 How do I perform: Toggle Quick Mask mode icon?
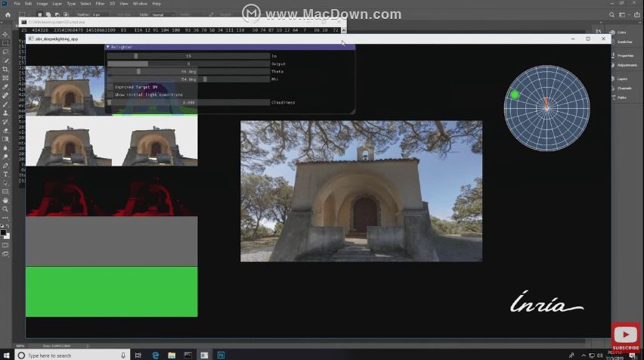[5, 245]
